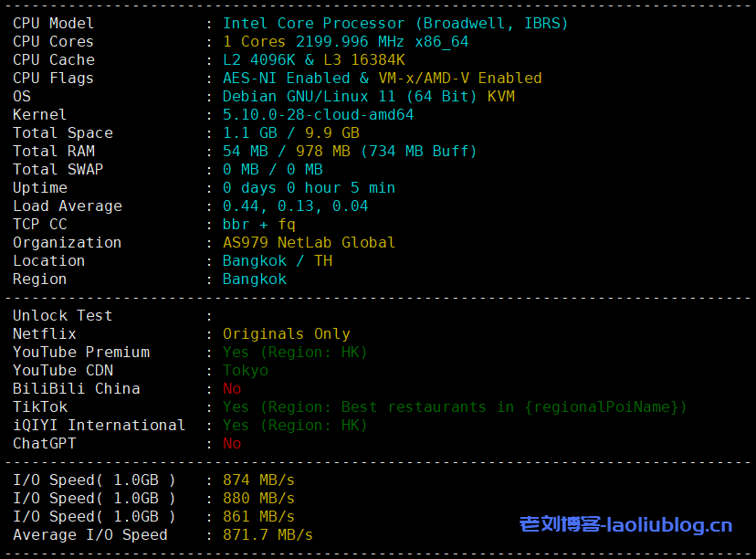
Task: Click the CPU Model value text
Action: [x=394, y=24]
